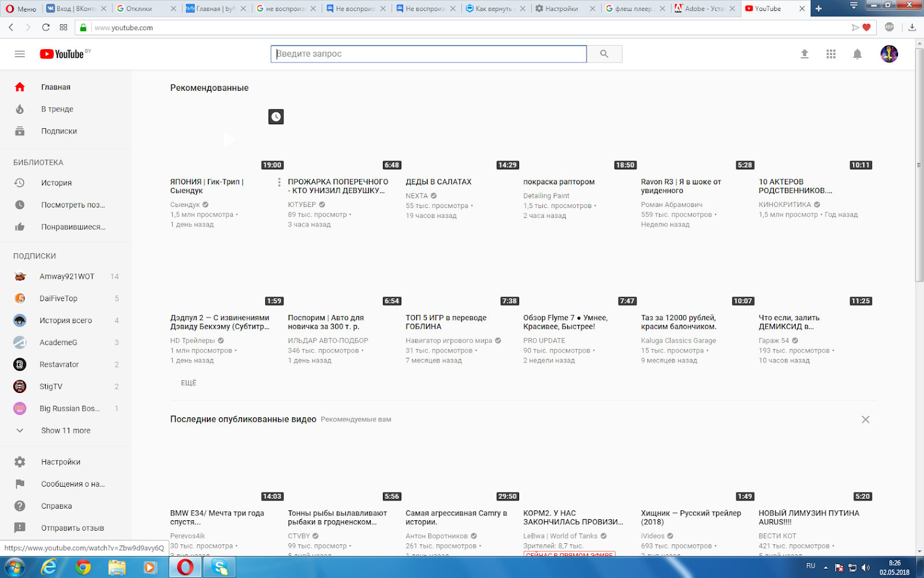Open the Amway921WOT subscription

[66, 276]
